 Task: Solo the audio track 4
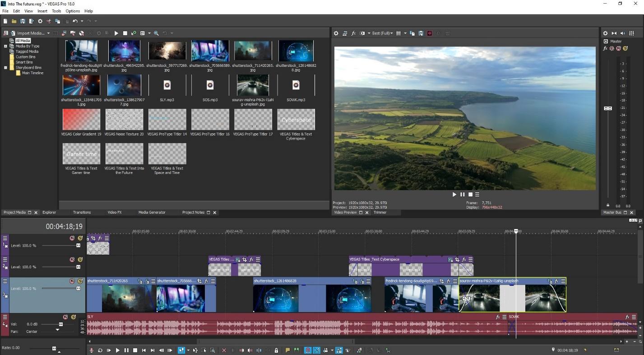click(x=74, y=317)
